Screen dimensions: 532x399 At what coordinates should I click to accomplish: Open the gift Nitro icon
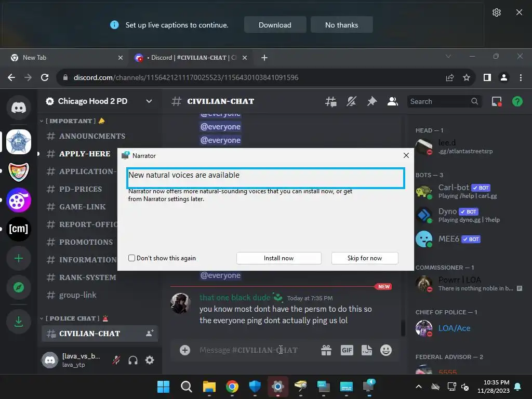(x=326, y=350)
